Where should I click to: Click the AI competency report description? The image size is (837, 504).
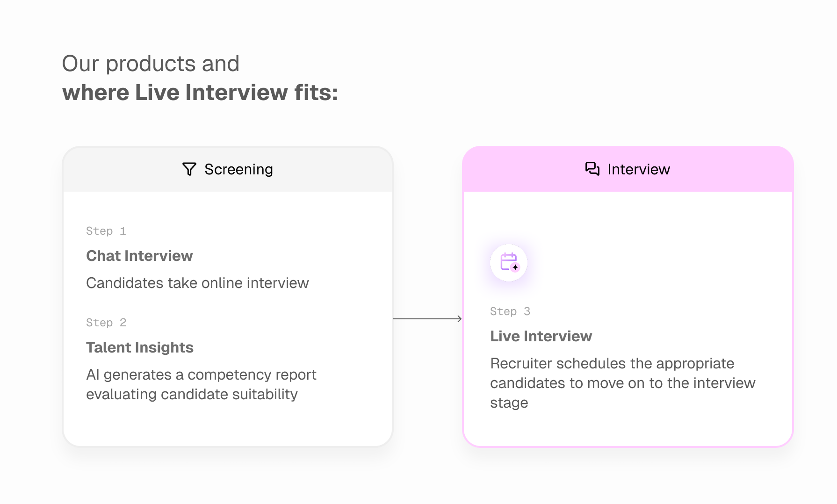pyautogui.click(x=201, y=384)
